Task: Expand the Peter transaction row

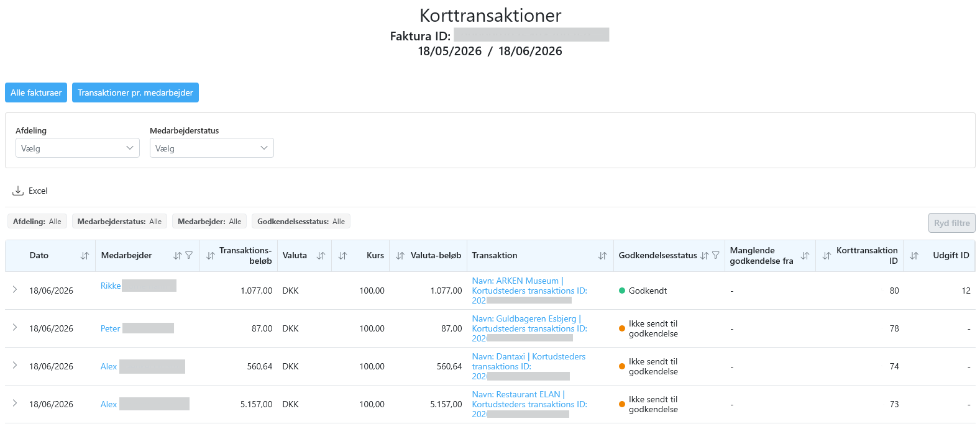Action: pyautogui.click(x=15, y=327)
